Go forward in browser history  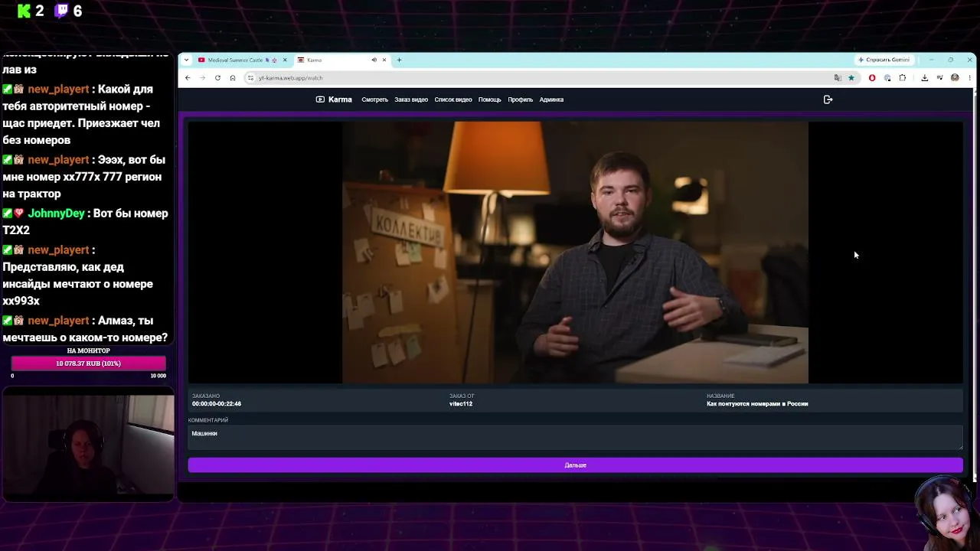tap(202, 78)
